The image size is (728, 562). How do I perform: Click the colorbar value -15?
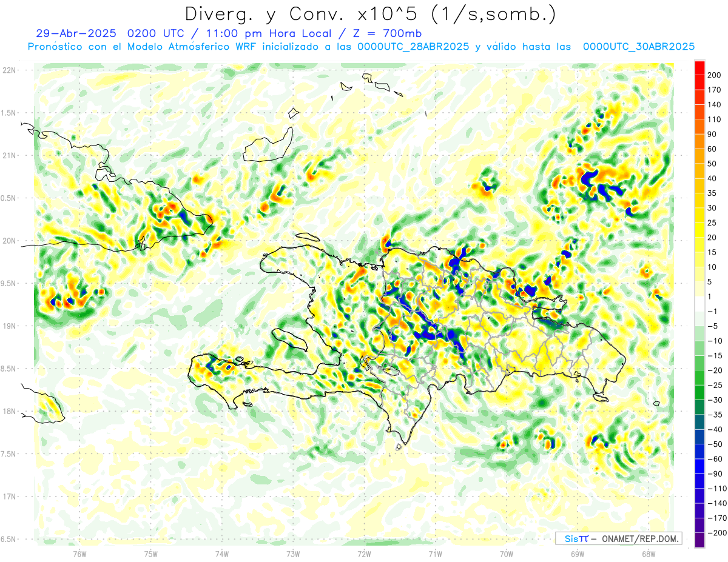[714, 355]
